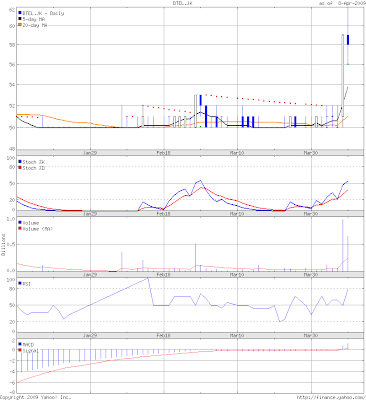
Task: Click the red Volume (MA) legend marker
Action: click(x=20, y=229)
